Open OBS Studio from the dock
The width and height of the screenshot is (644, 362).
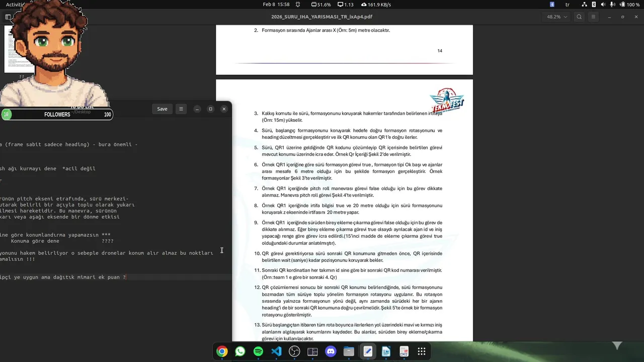pyautogui.click(x=294, y=351)
